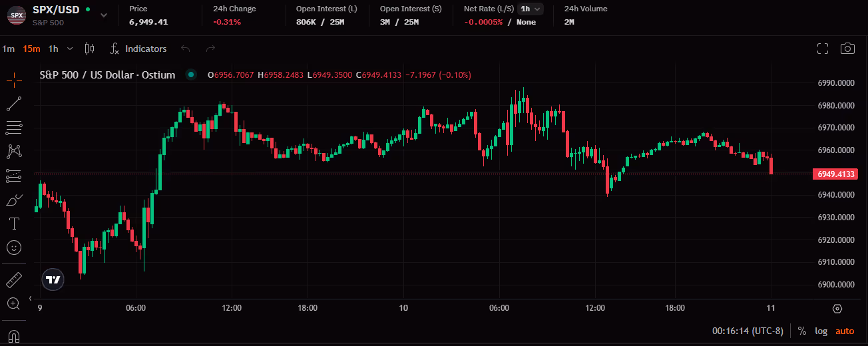Toggle logarithmic scale with log button
Image resolution: width=868 pixels, height=346 pixels.
tap(821, 331)
